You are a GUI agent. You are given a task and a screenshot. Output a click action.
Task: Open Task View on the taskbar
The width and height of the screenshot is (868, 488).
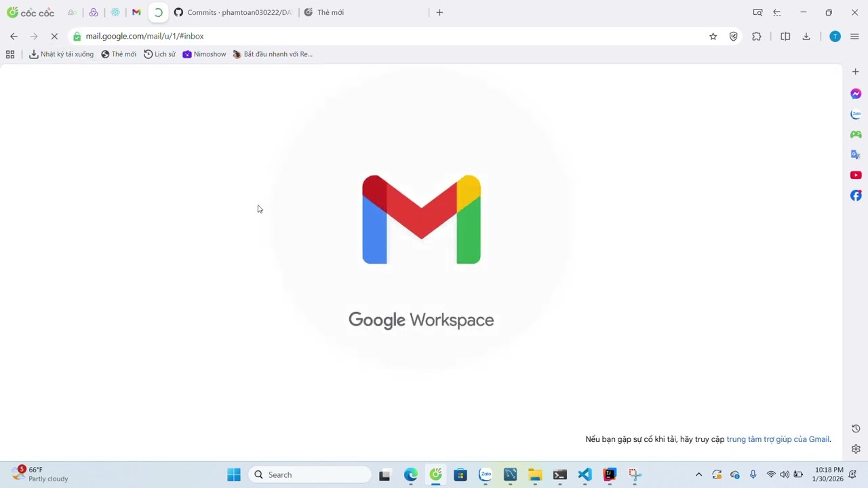[384, 474]
